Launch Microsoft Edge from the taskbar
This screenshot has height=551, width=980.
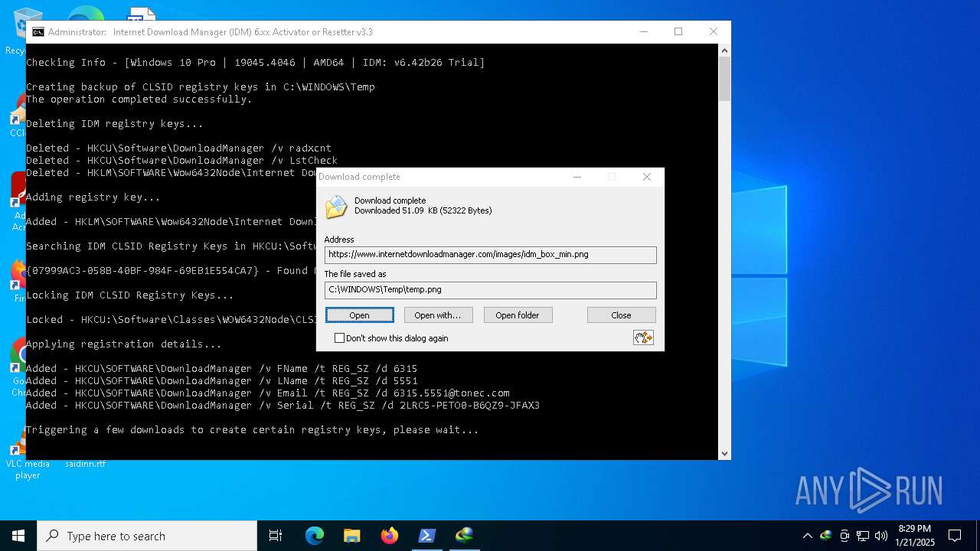(x=315, y=536)
